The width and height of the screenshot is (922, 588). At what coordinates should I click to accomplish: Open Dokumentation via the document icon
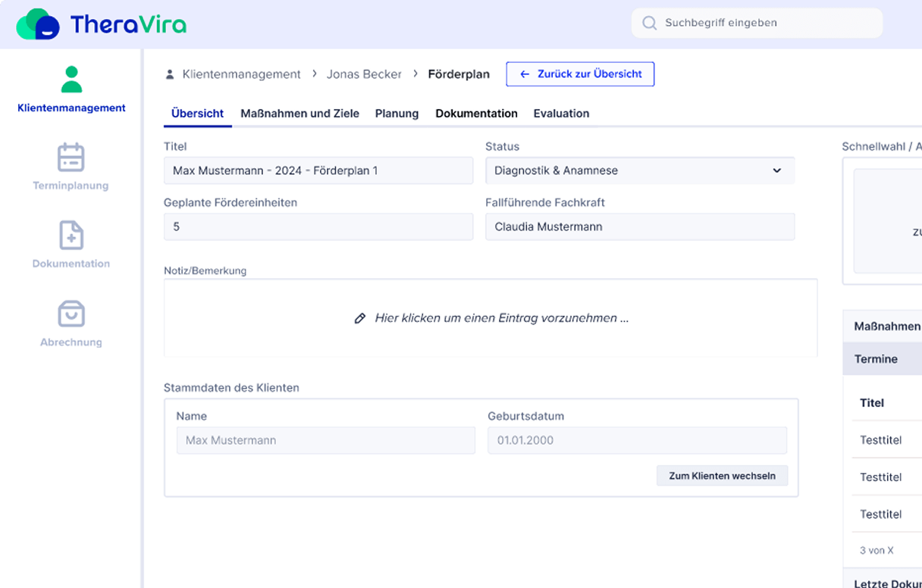(71, 236)
